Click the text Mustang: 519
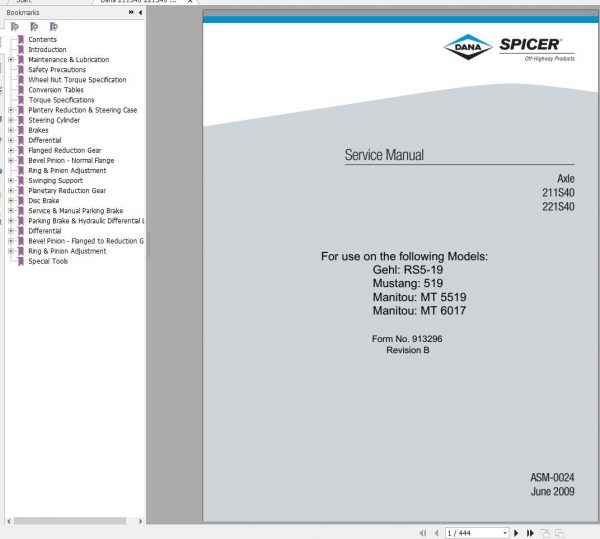600x539 pixels. tap(408, 283)
